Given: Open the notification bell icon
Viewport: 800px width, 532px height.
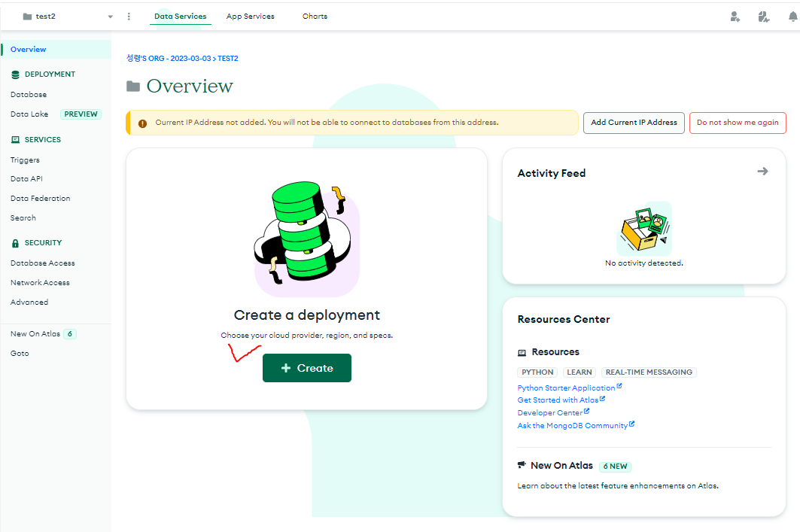Looking at the screenshot, I should click(793, 17).
